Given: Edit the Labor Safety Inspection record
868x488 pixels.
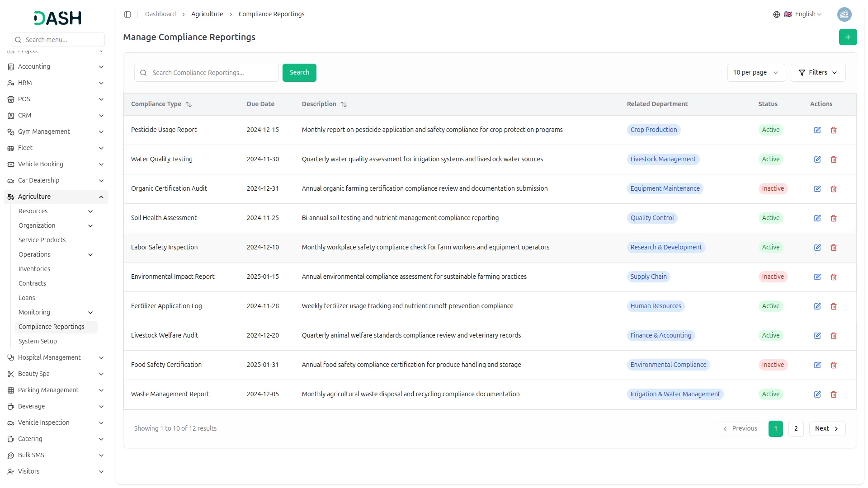Looking at the screenshot, I should pos(817,248).
